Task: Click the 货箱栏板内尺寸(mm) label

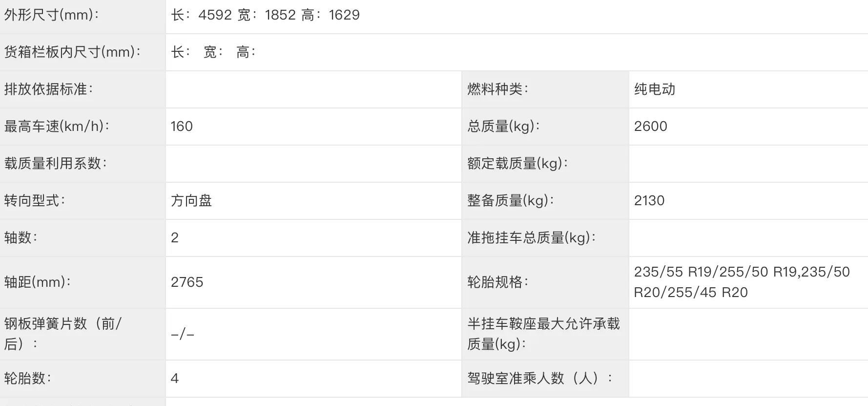Action: click(72, 52)
